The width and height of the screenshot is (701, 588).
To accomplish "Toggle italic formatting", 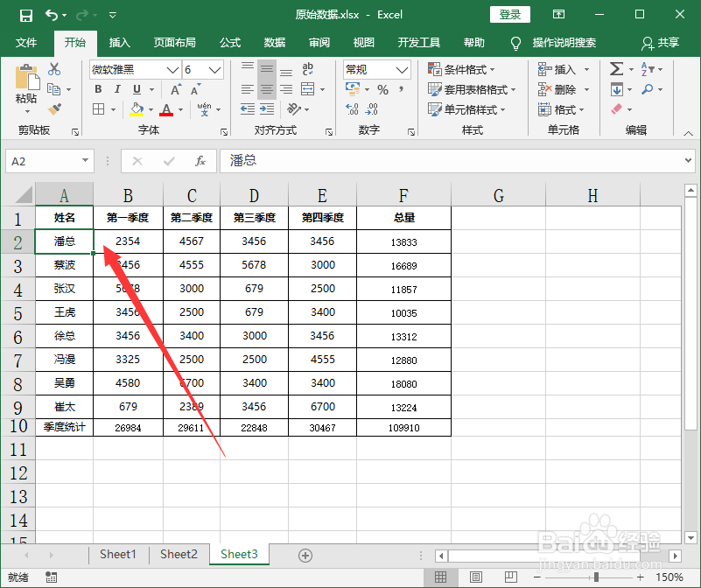I will click(117, 89).
